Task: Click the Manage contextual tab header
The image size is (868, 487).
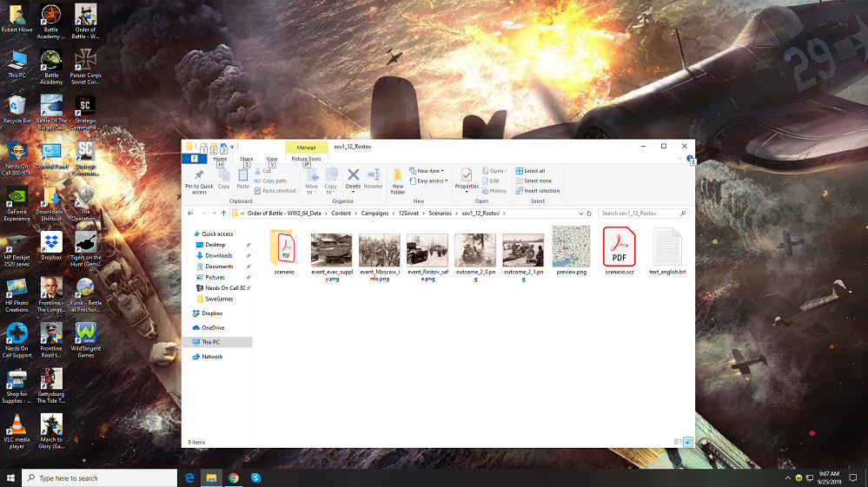Action: pos(306,147)
